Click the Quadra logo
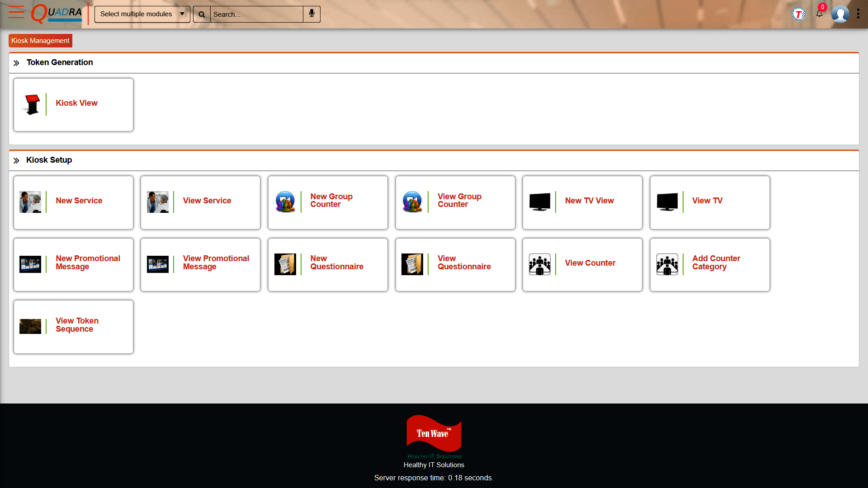This screenshot has width=868, height=488. 56,13
